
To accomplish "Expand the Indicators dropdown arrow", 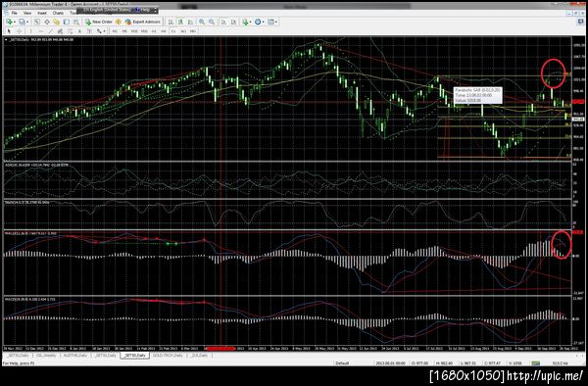I will (x=251, y=22).
